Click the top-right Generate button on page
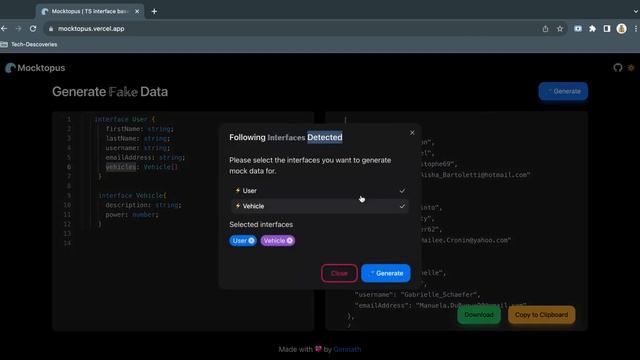Viewport: 640px width, 360px height. pos(563,91)
